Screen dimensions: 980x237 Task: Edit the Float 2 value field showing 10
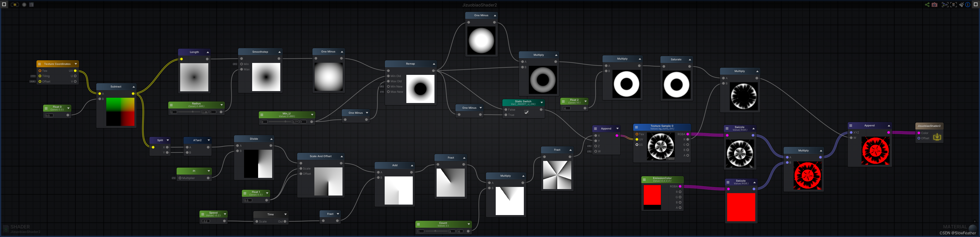click(x=567, y=108)
